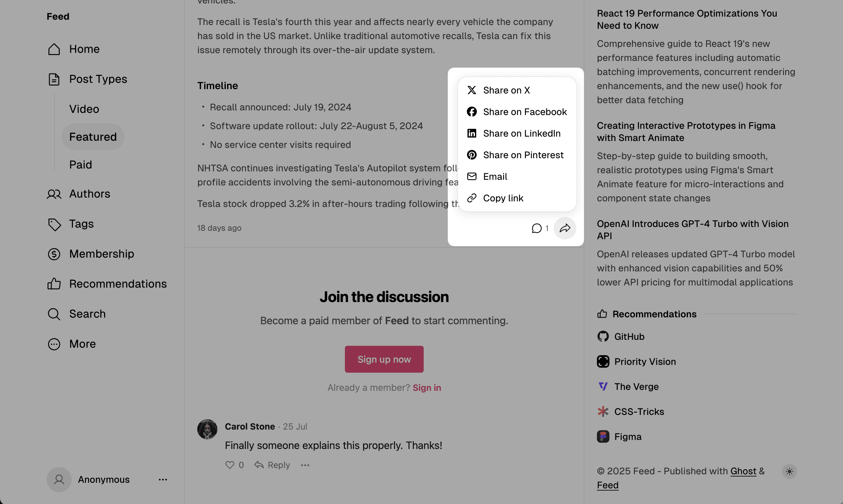Open the Authors section

(89, 194)
